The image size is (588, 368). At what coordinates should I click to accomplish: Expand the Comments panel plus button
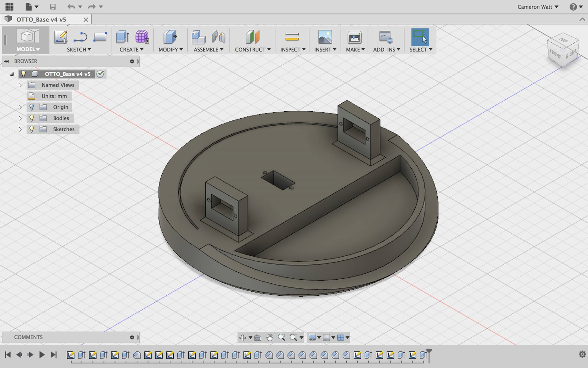tap(132, 337)
